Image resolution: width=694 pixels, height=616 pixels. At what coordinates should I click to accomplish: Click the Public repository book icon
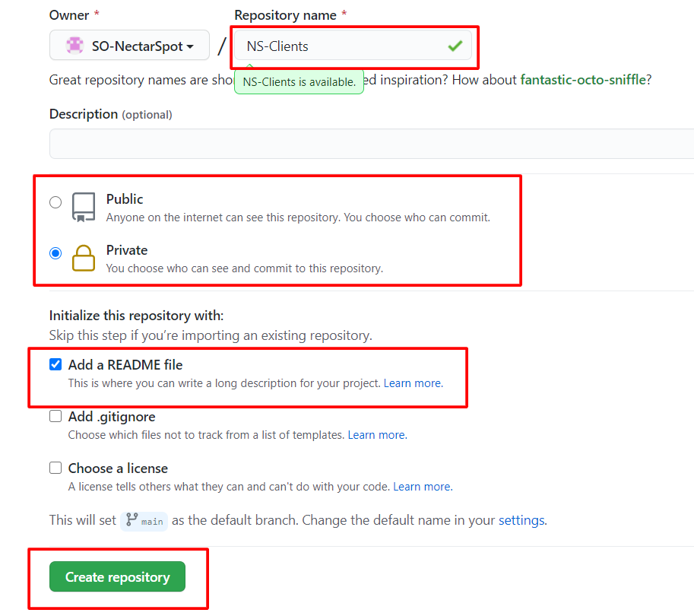tap(84, 207)
